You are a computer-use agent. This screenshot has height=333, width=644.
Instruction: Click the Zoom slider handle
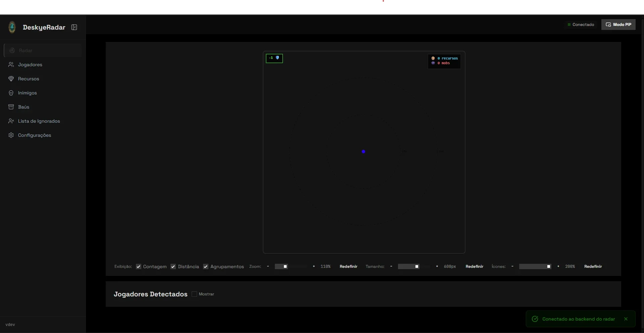[x=285, y=266]
